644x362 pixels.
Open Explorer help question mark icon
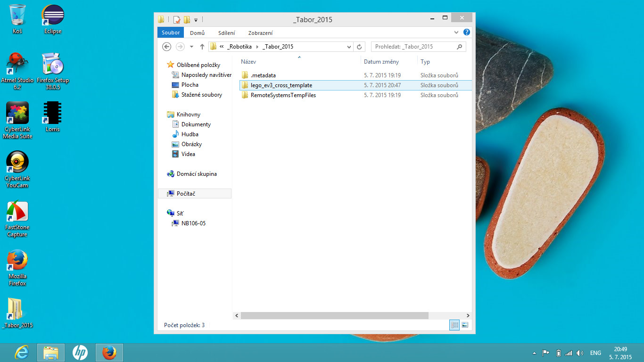pyautogui.click(x=466, y=33)
